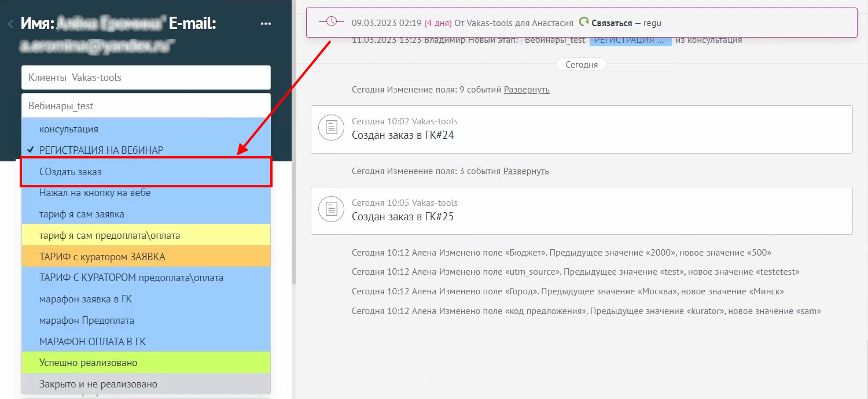
Task: Pick the yellow тариф я сам предоплата\оплата stage
Action: point(109,235)
